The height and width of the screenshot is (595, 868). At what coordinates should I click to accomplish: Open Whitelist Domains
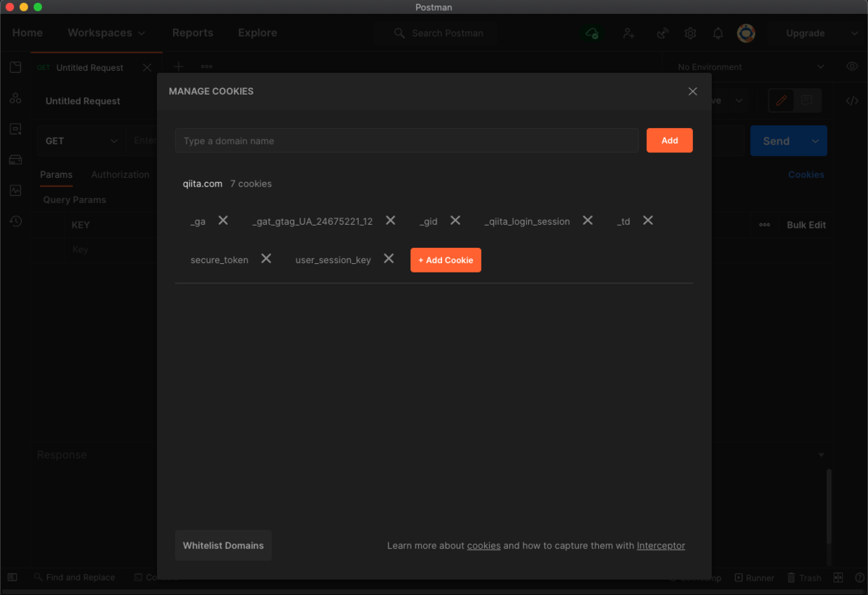point(224,545)
